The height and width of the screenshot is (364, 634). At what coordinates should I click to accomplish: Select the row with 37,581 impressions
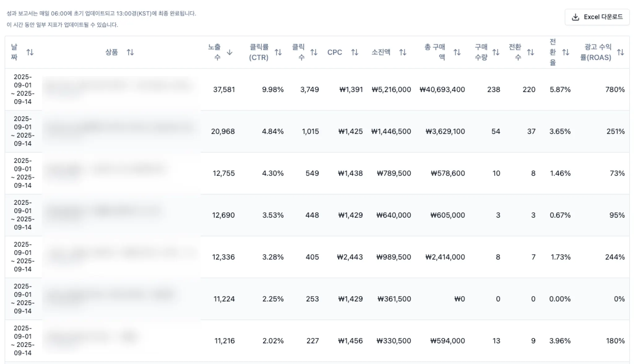224,90
